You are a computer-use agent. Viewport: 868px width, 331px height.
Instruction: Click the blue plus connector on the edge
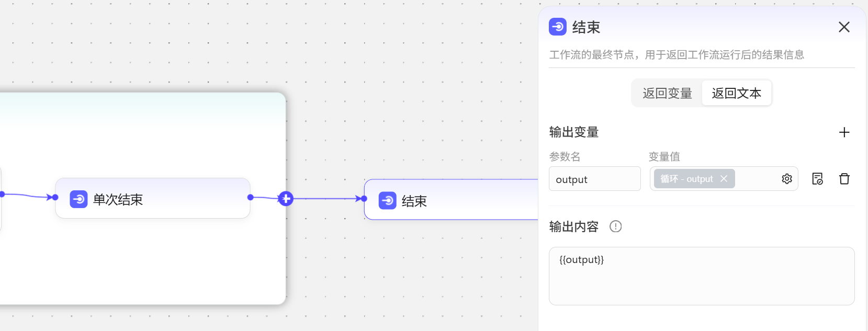point(286,199)
